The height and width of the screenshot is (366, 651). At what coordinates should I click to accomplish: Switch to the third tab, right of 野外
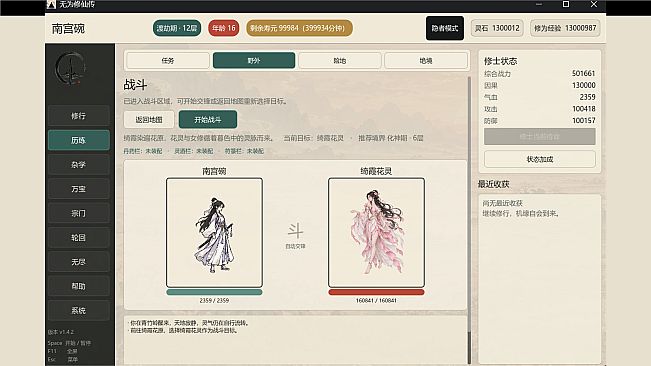click(x=340, y=61)
